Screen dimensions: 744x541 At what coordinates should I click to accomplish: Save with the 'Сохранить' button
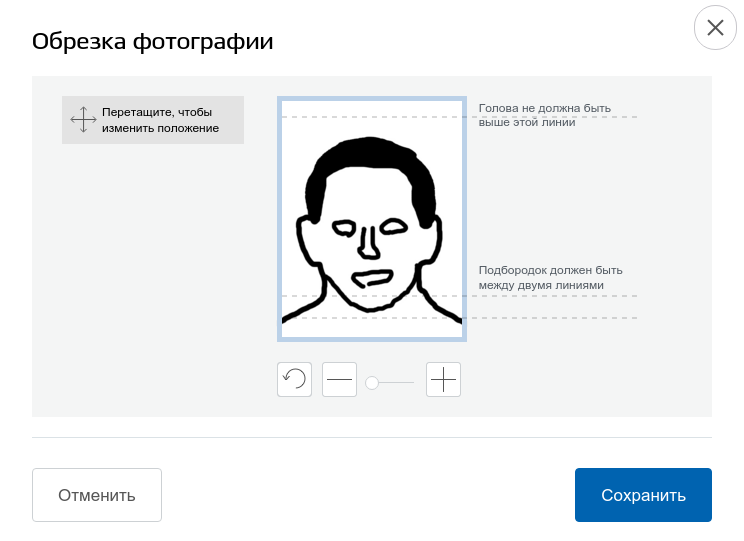[643, 495]
